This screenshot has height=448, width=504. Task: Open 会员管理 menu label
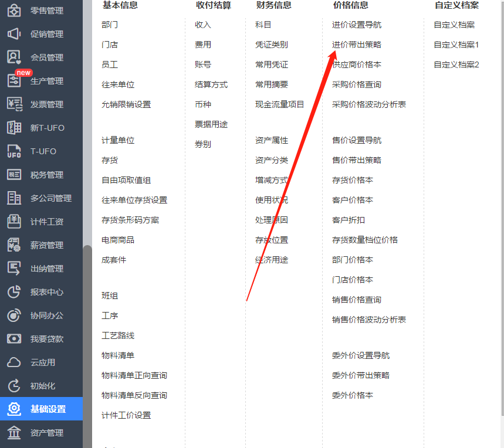47,57
